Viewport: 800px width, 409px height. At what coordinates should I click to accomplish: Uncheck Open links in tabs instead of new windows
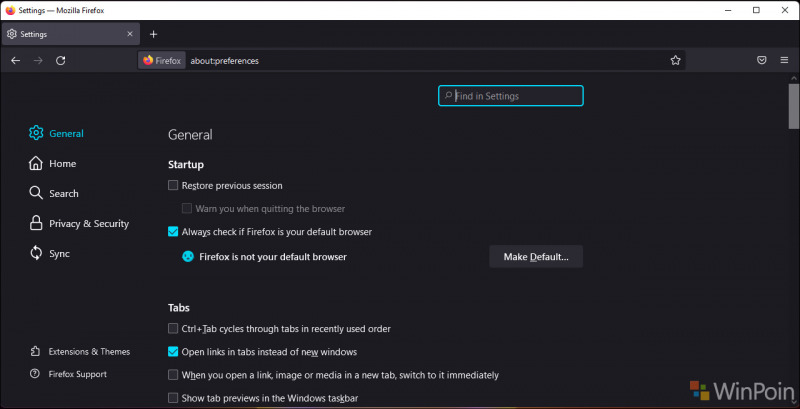pyautogui.click(x=173, y=352)
